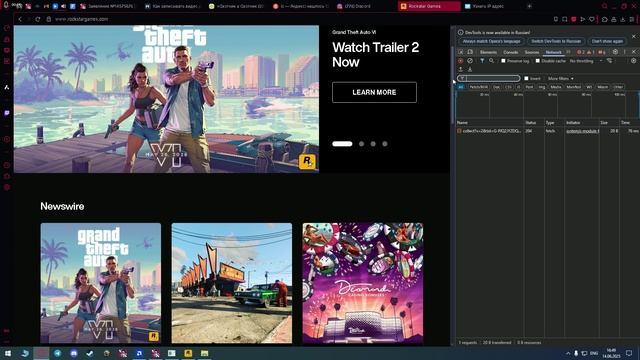Switch to the Console tab
This screenshot has width=640, height=360.
[511, 52]
